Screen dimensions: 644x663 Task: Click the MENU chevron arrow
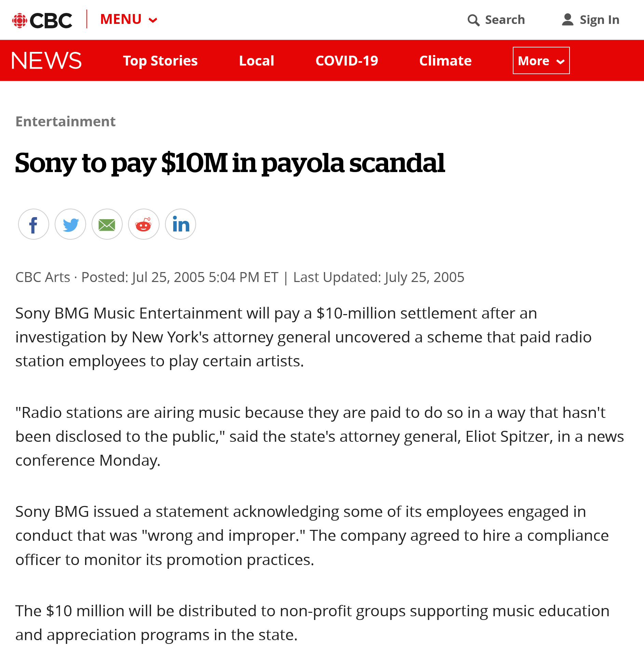point(153,20)
